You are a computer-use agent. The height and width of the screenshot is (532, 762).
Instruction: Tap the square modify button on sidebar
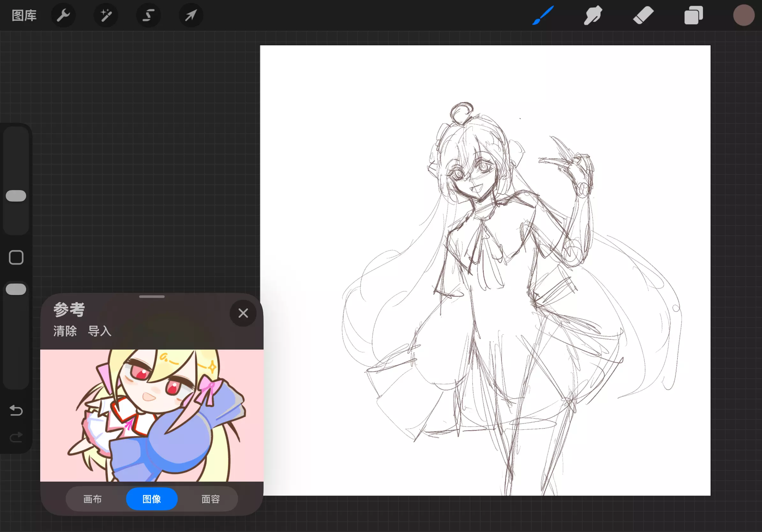16,257
